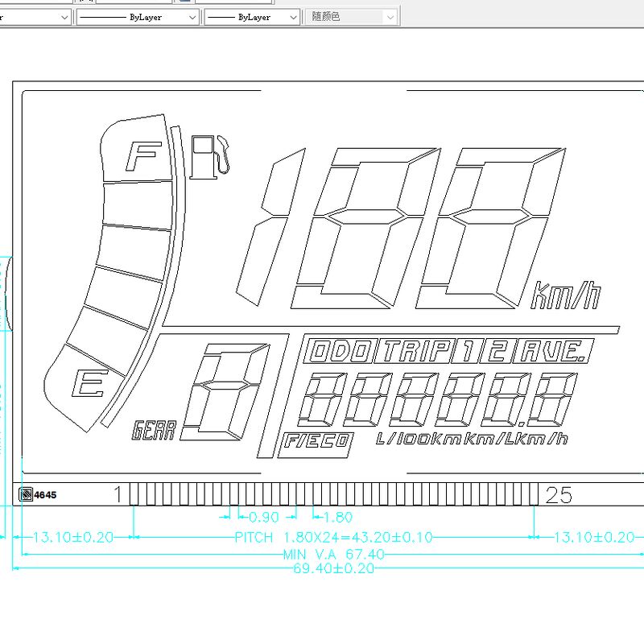Select the F/ECO indicator box
Screen dimensions: 644x644
[x=316, y=441]
